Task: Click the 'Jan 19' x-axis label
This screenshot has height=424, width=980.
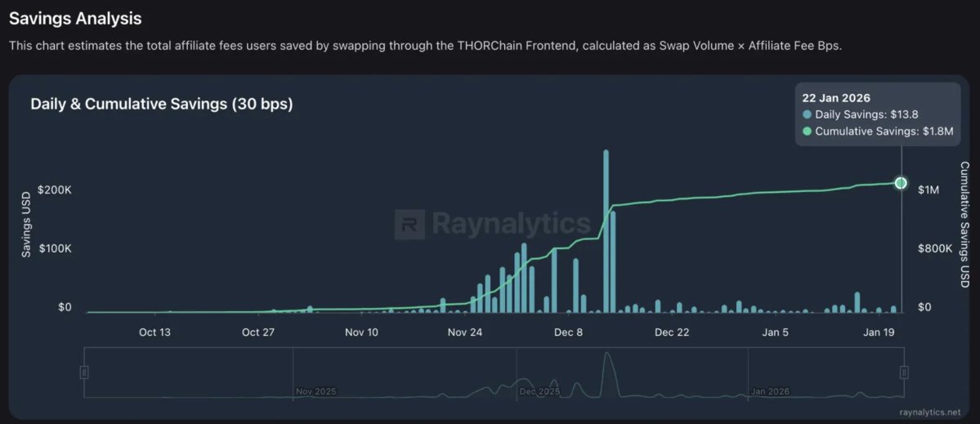Action: [x=879, y=333]
